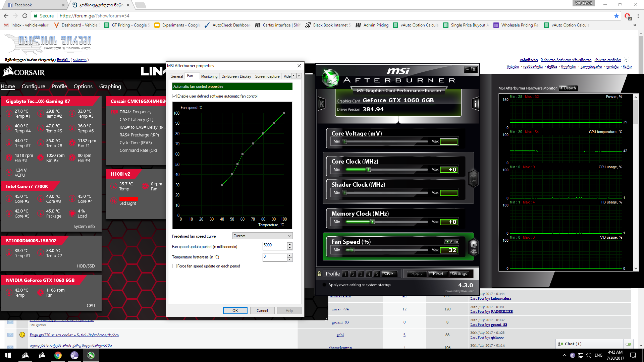Screen dimensions: 644x362
Task: Uncheck user defined software automatic fan control
Action: pyautogui.click(x=174, y=96)
